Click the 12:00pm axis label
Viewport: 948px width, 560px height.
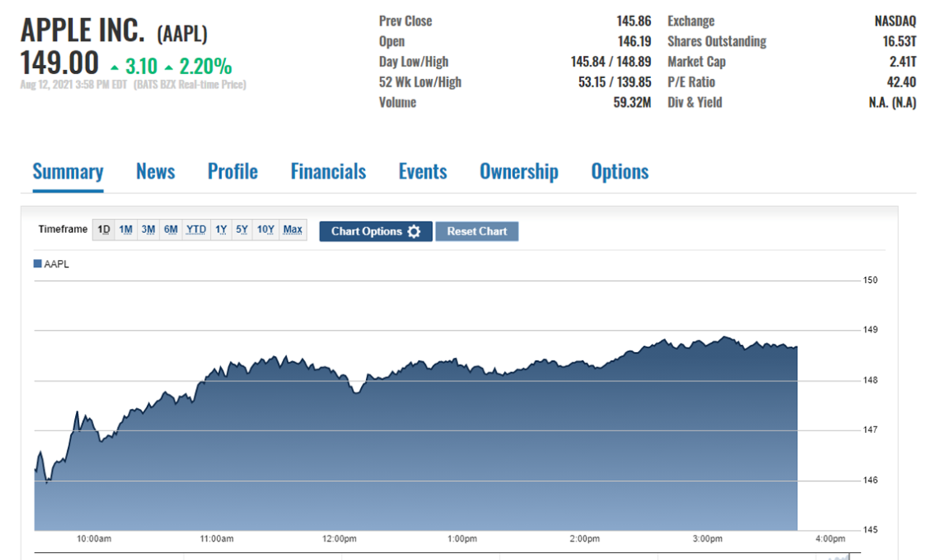click(338, 539)
